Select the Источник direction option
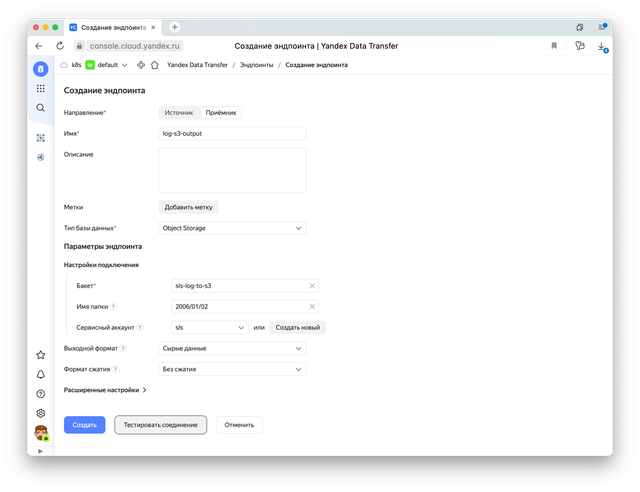This screenshot has height=492, width=640. (179, 113)
